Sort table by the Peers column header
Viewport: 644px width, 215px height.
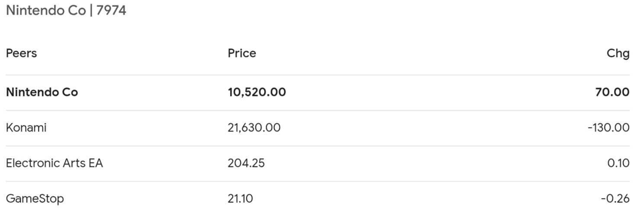tap(21, 53)
